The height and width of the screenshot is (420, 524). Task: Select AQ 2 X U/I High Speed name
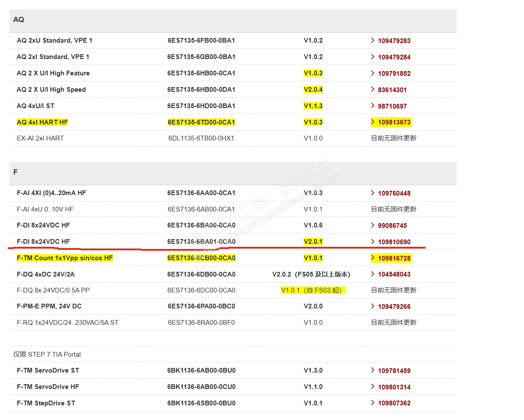tap(51, 90)
